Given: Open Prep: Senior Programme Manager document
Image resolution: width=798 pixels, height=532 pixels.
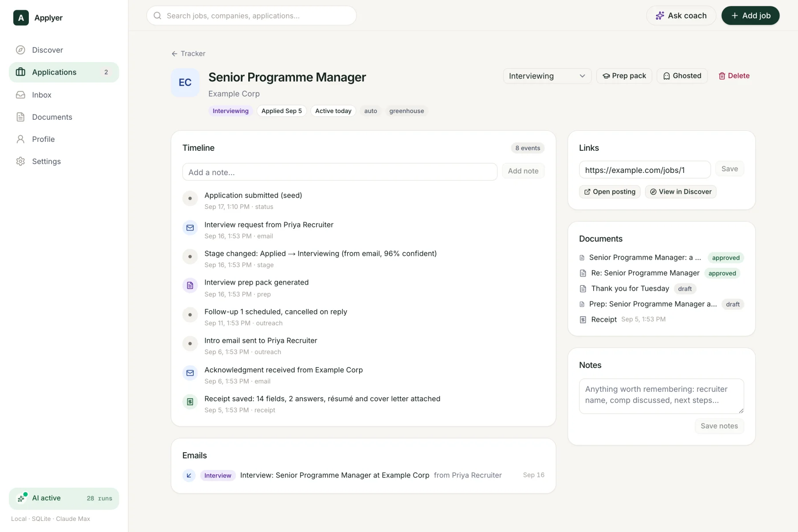Looking at the screenshot, I should (x=653, y=304).
